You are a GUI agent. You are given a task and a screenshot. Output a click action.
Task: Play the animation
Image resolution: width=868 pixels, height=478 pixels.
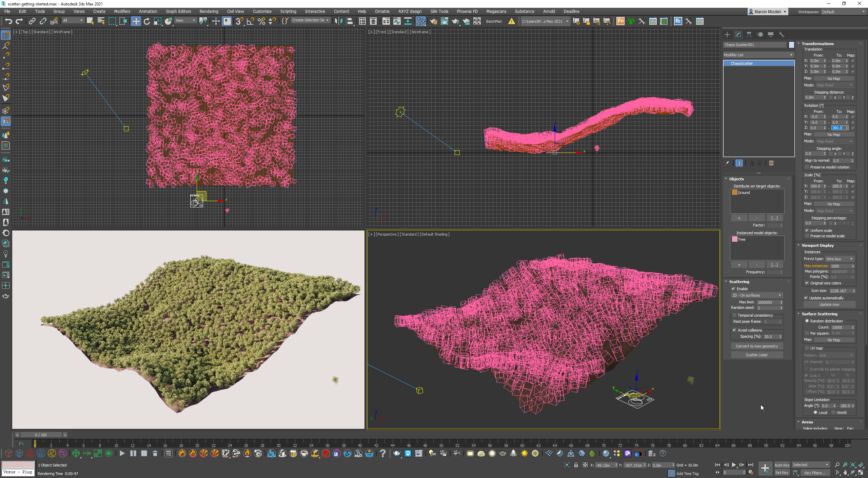tap(734, 465)
